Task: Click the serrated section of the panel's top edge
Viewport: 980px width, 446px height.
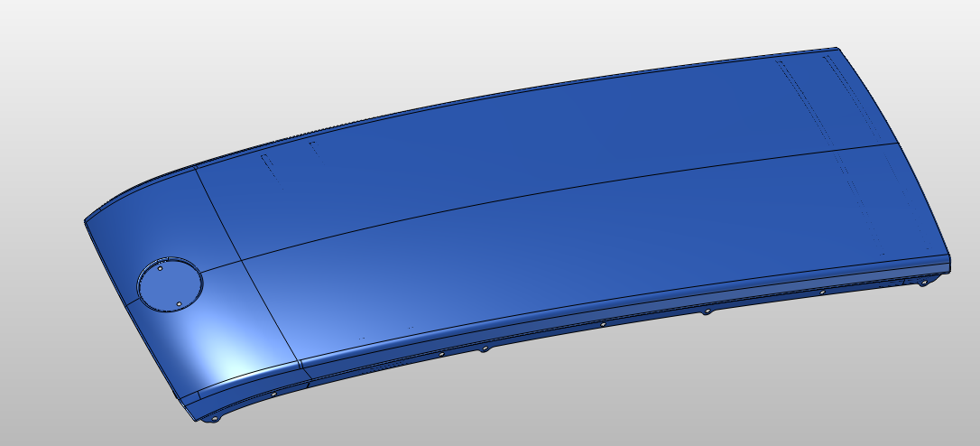Action: point(307,134)
